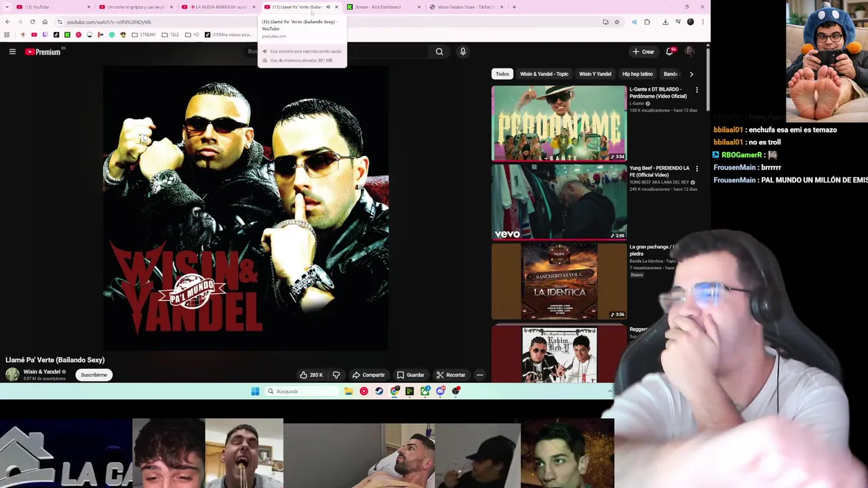868x488 pixels.
Task: Show hidden system tray icons chevron
Action: point(610,391)
